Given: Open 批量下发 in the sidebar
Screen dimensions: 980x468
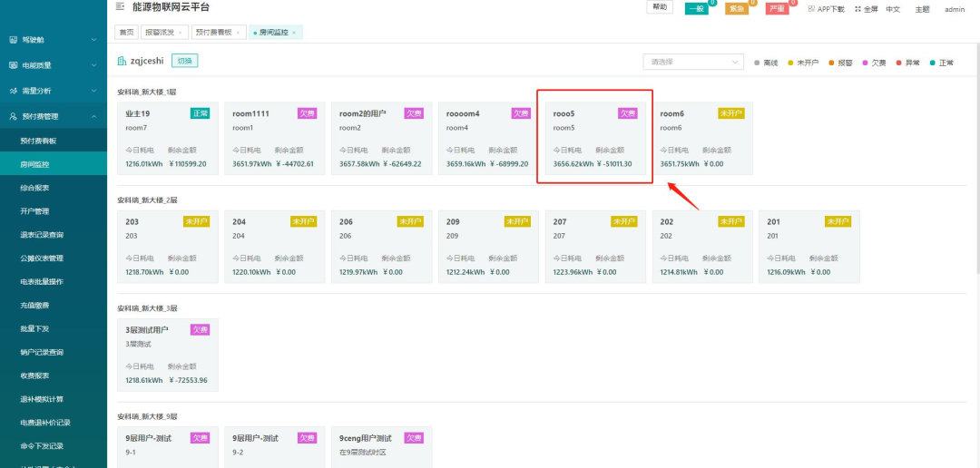Looking at the screenshot, I should (x=54, y=328).
